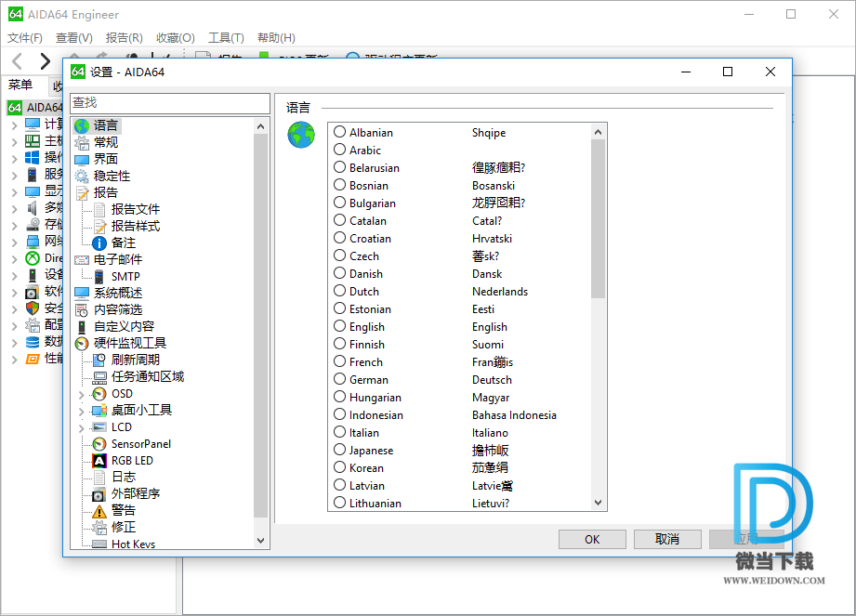Select the English radio button
Screen dimensions: 856x616
click(x=339, y=326)
